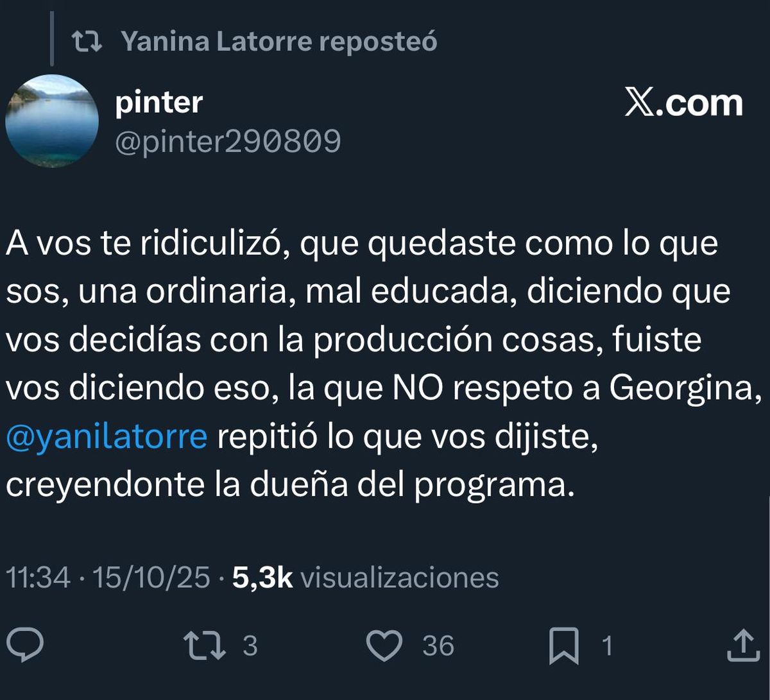Click the bookmark count of 1
The height and width of the screenshot is (700, 770).
pos(606,645)
